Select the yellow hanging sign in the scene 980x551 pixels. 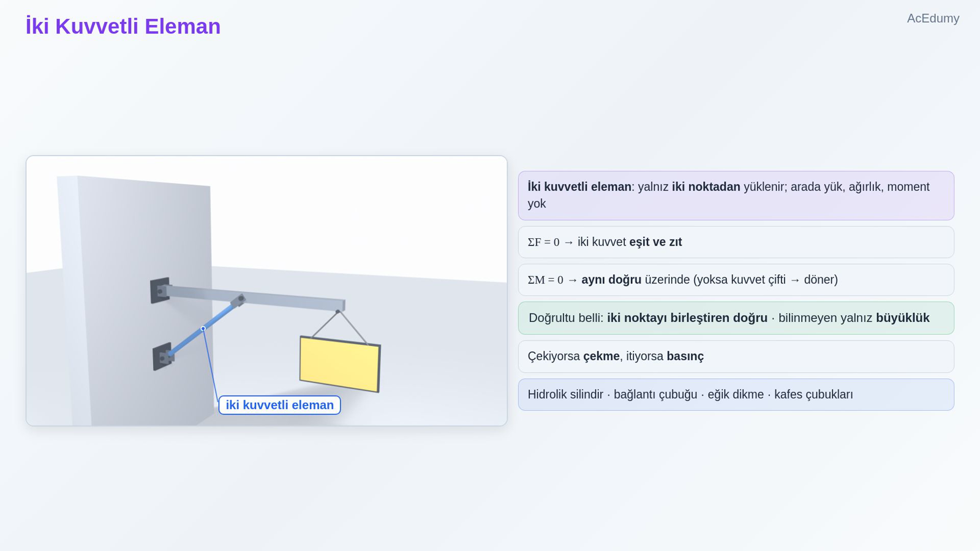[x=340, y=364]
